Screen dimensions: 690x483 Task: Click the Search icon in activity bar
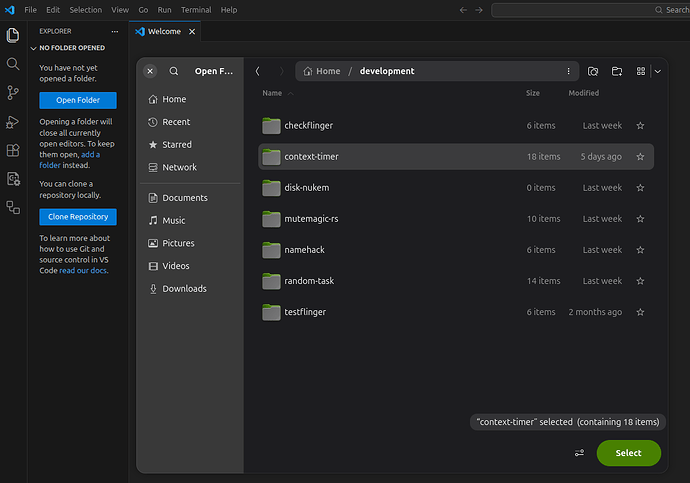tap(13, 63)
